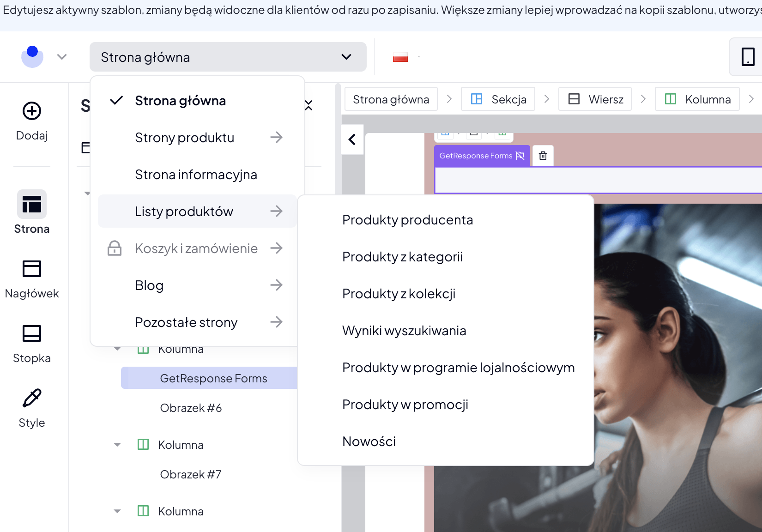
Task: Select Wyniki wyszukiwania in submenu
Action: 404,331
